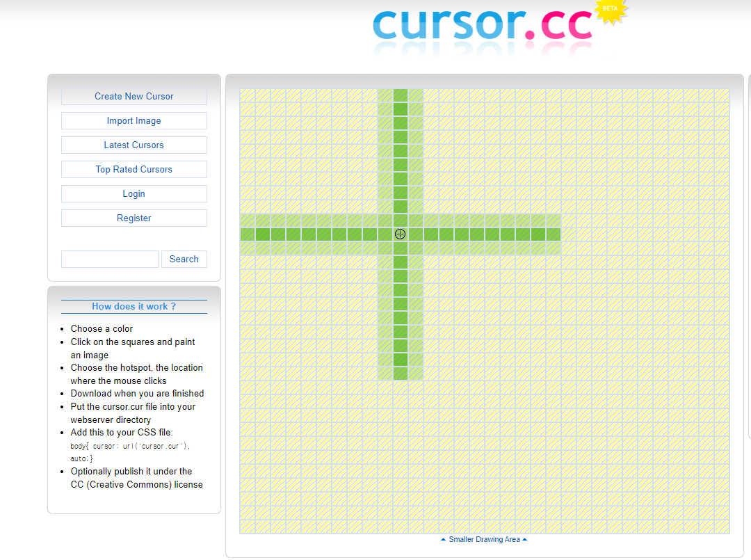Click 'Add this to your CSS file:' text
This screenshot has width=751, height=560.
tap(122, 432)
